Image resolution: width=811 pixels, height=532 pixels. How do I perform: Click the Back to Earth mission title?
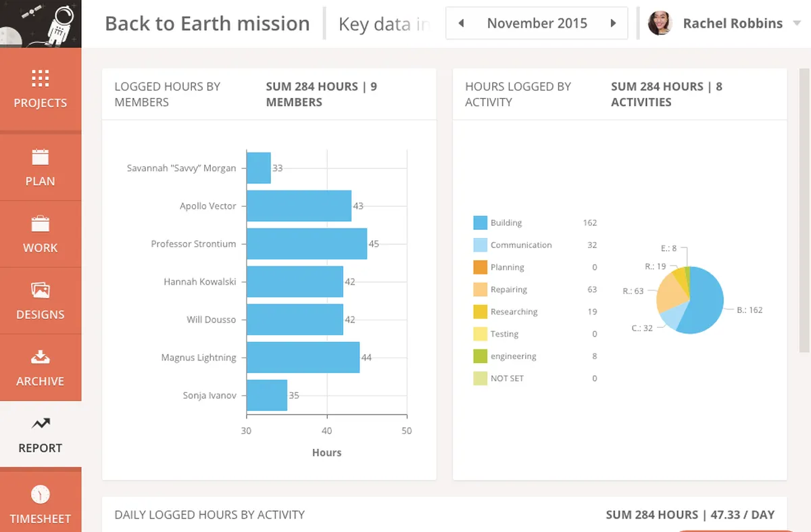point(207,24)
